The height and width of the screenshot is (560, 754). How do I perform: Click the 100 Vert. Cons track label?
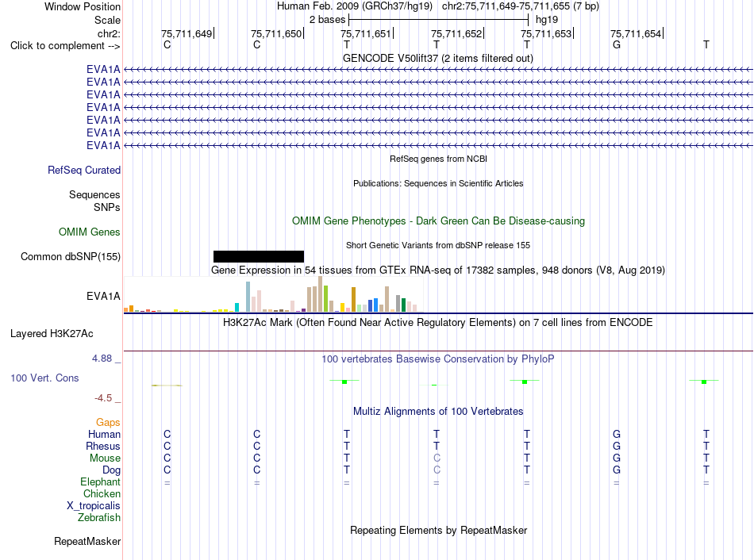click(44, 378)
